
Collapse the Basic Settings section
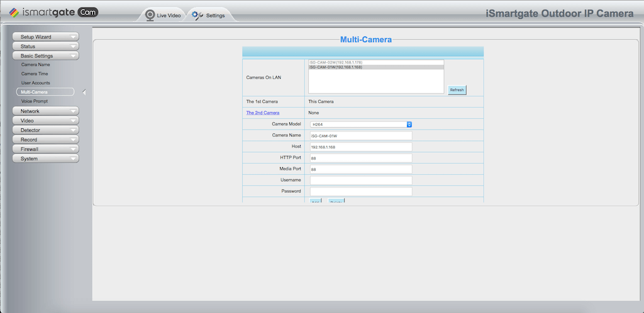point(45,56)
